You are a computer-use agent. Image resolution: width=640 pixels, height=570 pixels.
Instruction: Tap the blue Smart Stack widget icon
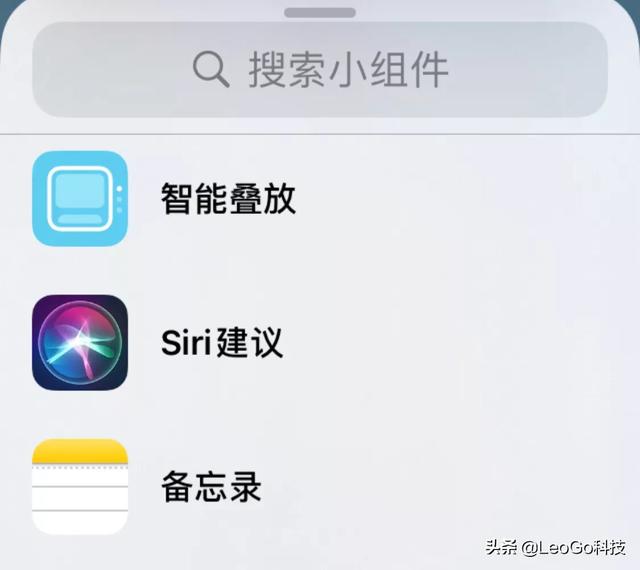pos(80,198)
